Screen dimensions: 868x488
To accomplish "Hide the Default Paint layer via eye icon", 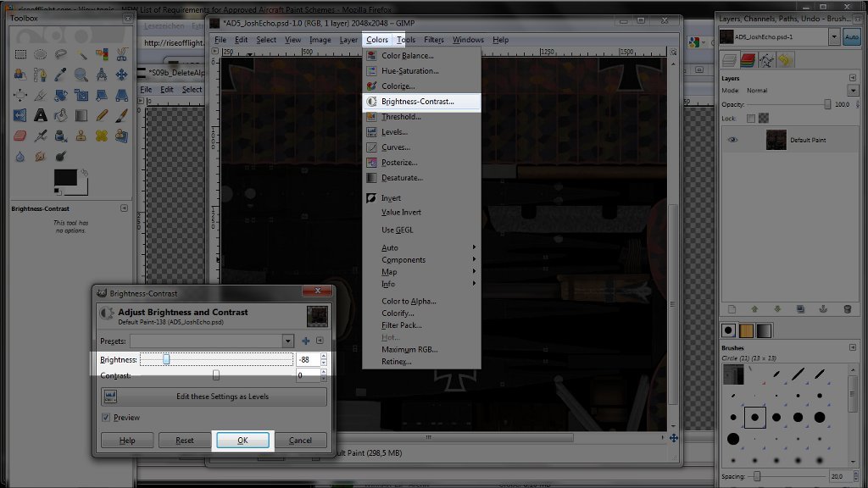I will pos(732,140).
